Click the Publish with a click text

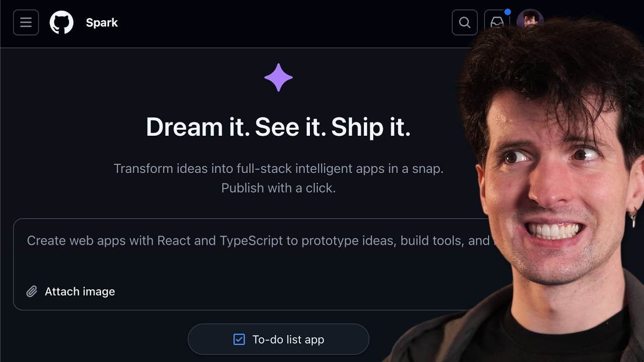pyautogui.click(x=278, y=188)
